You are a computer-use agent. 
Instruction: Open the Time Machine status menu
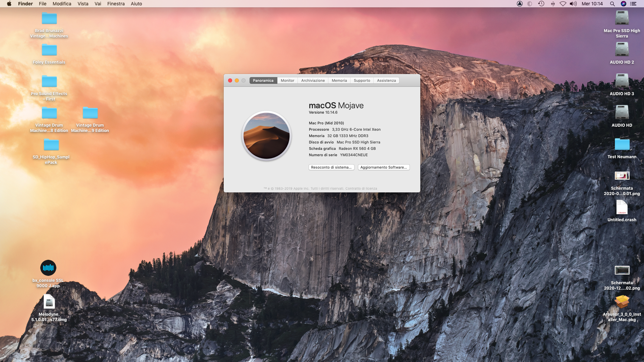click(541, 4)
